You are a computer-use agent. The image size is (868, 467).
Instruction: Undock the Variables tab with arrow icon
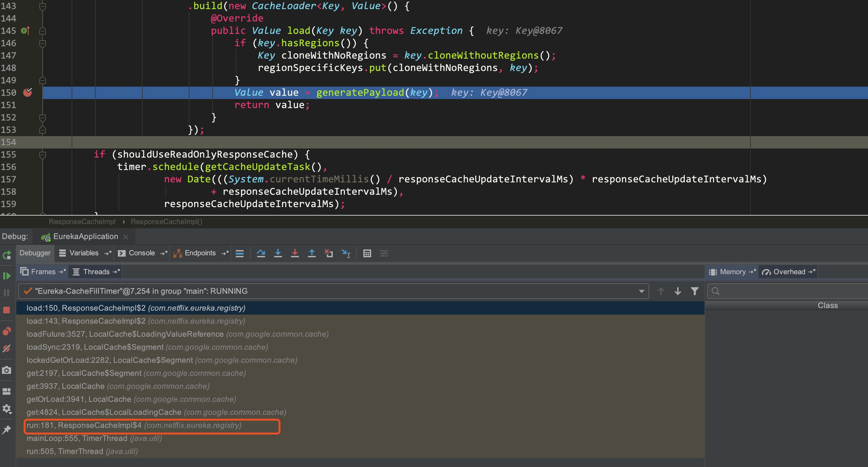point(108,253)
